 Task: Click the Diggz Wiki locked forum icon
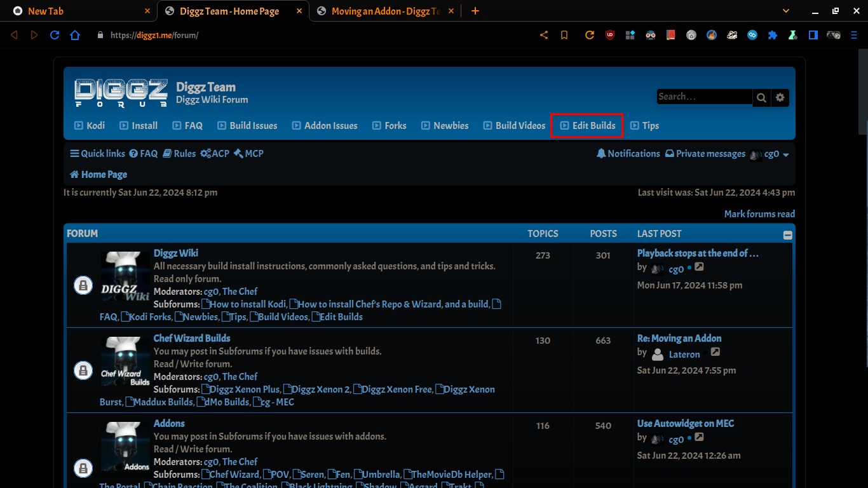[83, 285]
